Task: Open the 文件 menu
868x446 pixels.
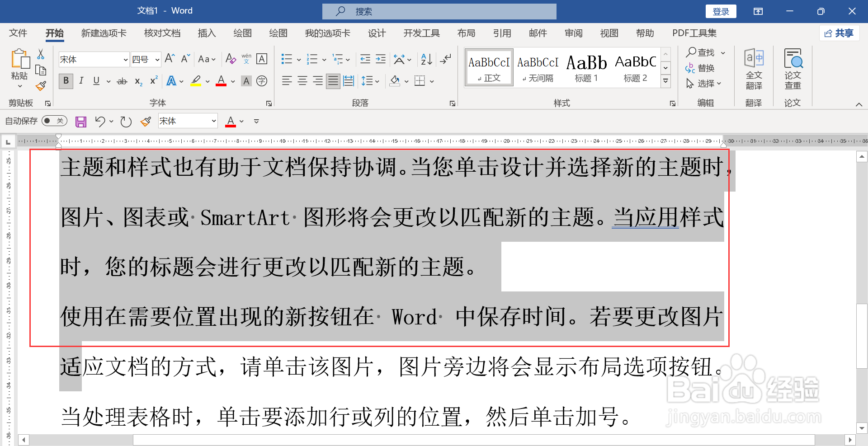Action: (18, 33)
